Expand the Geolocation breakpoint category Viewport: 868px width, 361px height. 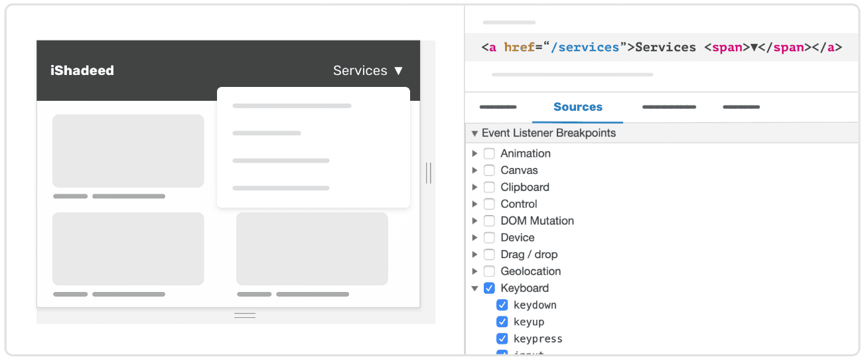click(x=474, y=271)
